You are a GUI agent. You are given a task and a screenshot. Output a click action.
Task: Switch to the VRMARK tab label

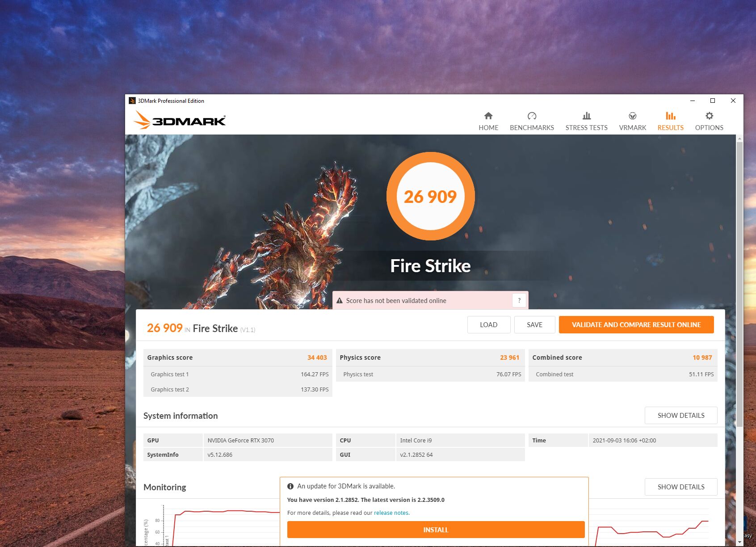[x=633, y=128]
